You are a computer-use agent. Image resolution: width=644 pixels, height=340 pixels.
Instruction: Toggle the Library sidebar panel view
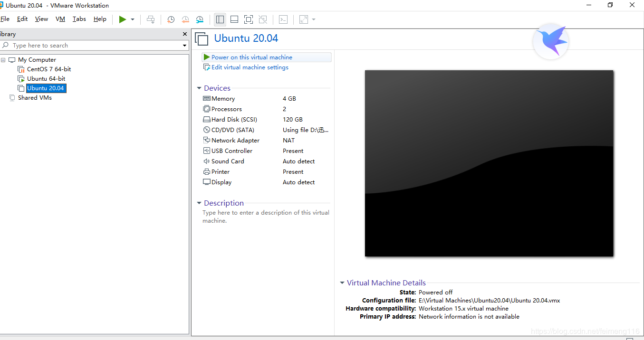click(220, 19)
